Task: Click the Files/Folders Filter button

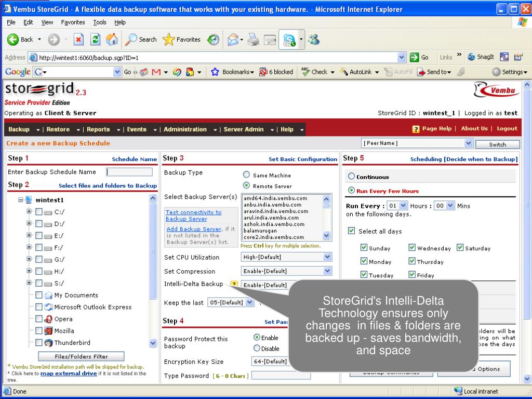Action: [81, 356]
